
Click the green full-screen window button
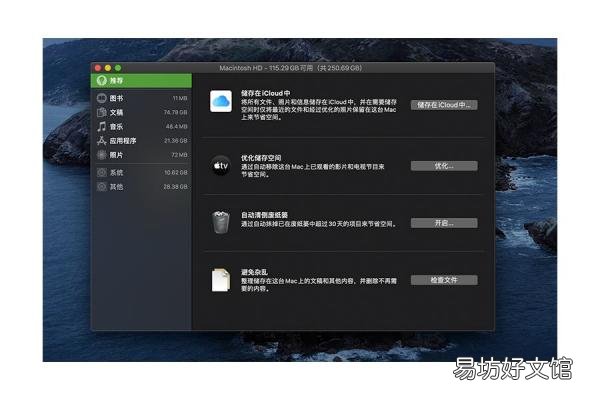click(118, 68)
